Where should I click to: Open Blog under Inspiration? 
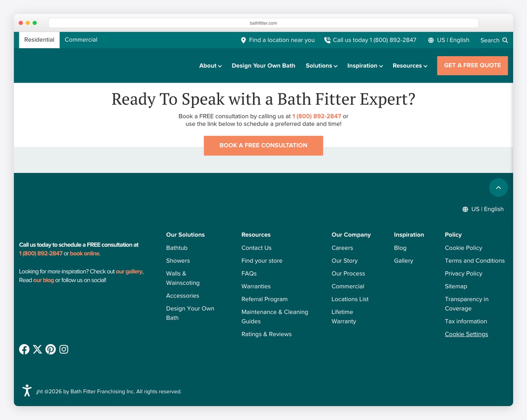400,248
